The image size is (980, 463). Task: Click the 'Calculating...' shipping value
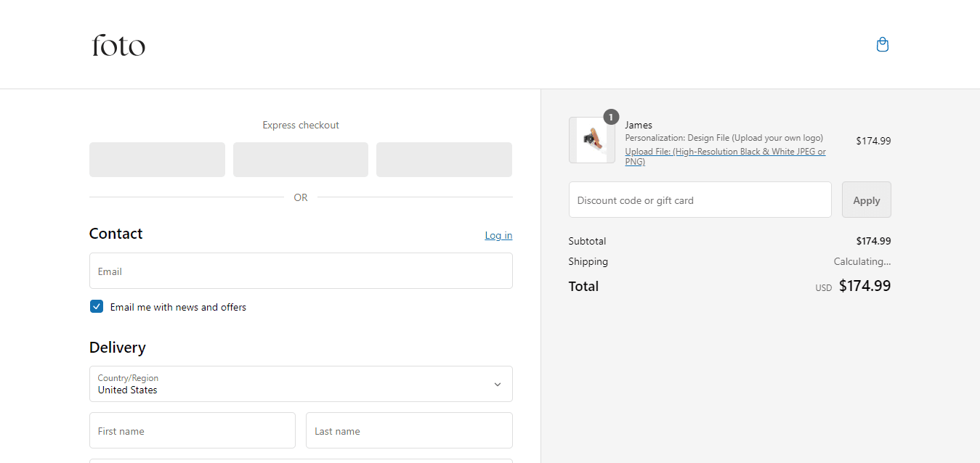coord(862,261)
